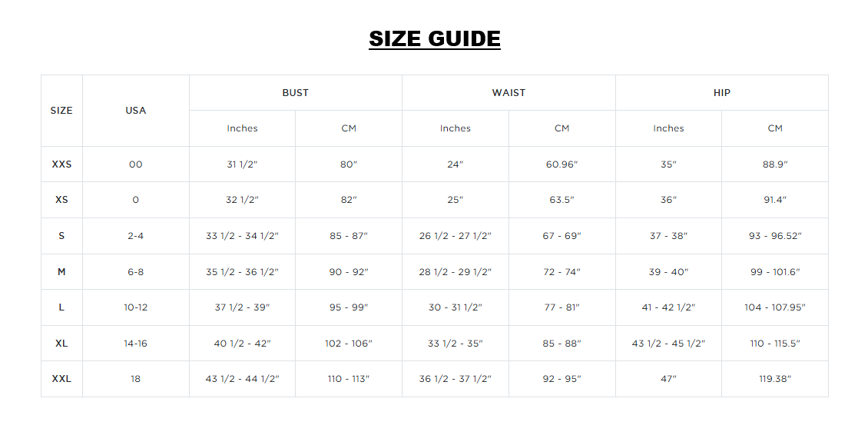Viewport: 868px width, 445px height.
Task: Click the USA header cell
Action: [136, 110]
